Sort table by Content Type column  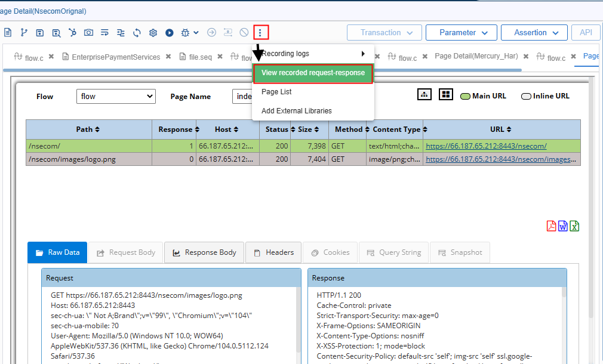(395, 129)
